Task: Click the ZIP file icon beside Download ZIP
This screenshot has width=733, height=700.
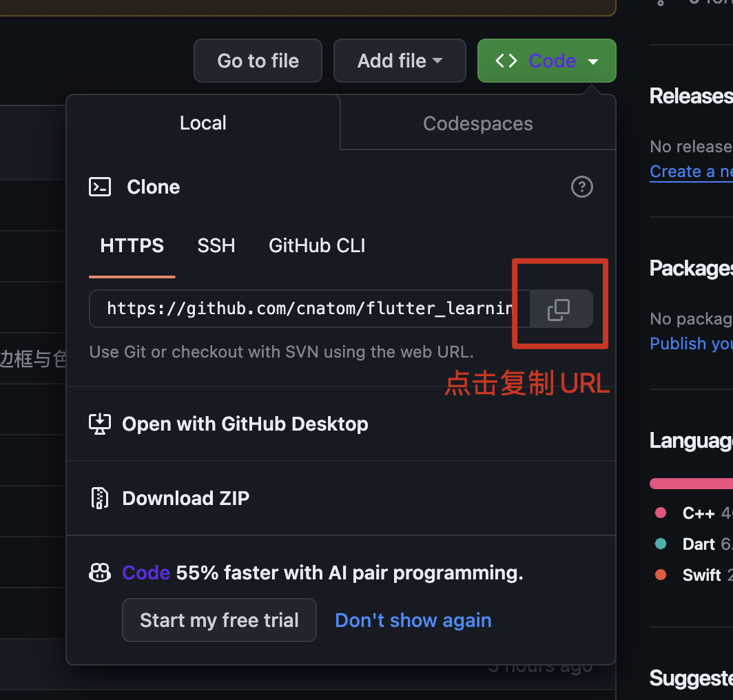Action: (x=100, y=498)
